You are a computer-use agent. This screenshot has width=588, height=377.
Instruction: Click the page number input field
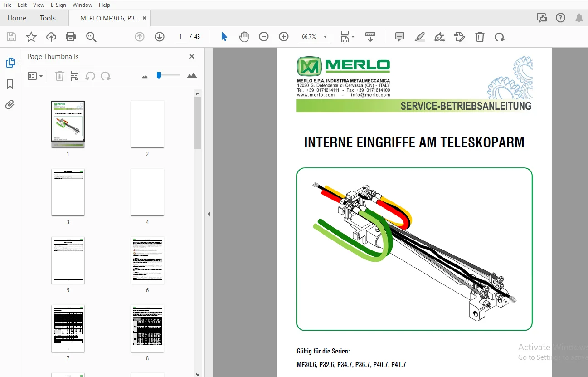(180, 37)
